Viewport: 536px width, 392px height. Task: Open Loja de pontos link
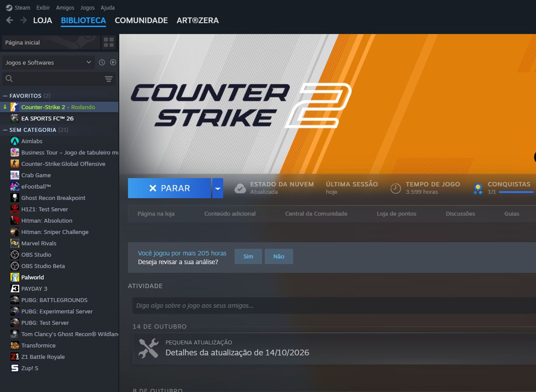(x=397, y=213)
